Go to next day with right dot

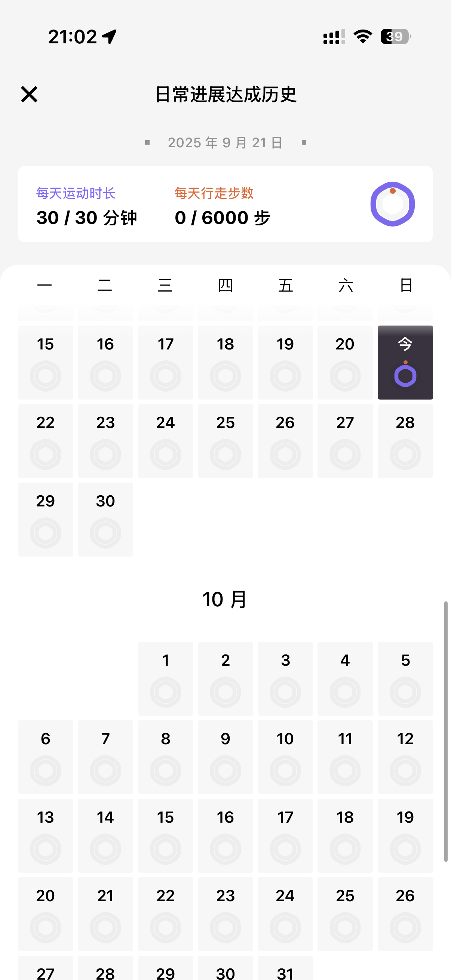pos(304,143)
